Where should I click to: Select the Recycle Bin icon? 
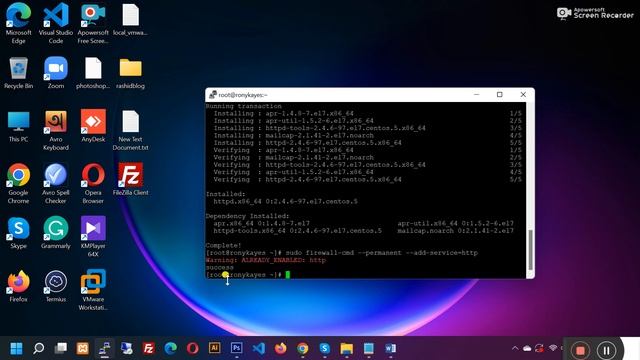[18, 73]
